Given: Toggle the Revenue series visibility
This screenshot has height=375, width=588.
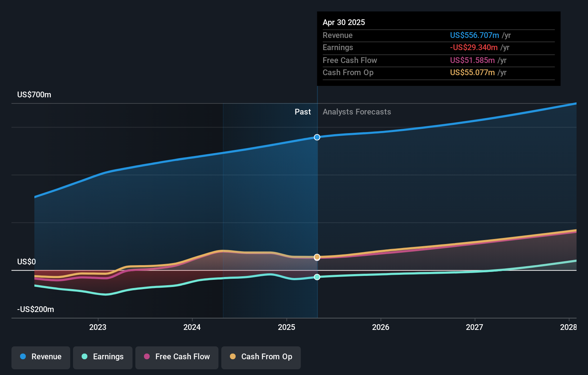Looking at the screenshot, I should click(x=40, y=357).
